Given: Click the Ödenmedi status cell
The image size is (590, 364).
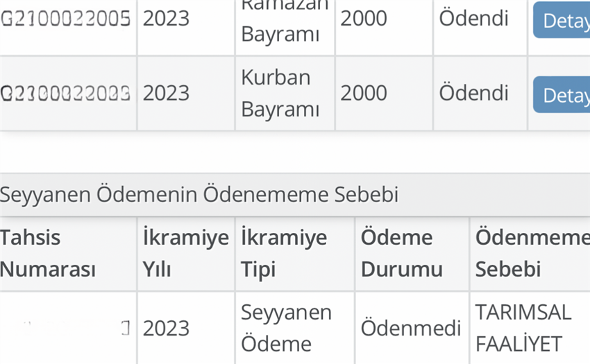Looking at the screenshot, I should coord(410,328).
